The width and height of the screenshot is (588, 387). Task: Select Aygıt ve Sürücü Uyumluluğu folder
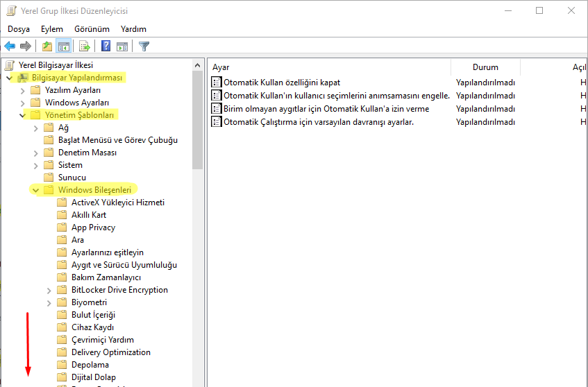point(124,265)
